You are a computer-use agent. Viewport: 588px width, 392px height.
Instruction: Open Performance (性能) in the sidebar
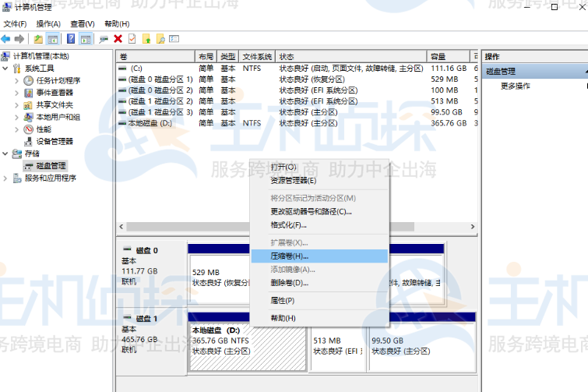pyautogui.click(x=44, y=129)
